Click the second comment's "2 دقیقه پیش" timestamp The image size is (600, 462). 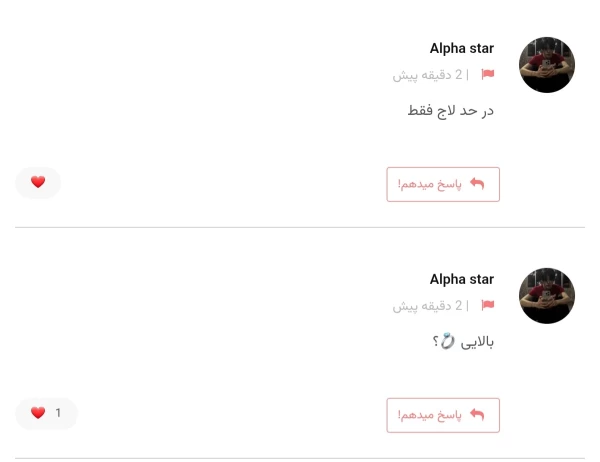pyautogui.click(x=428, y=306)
